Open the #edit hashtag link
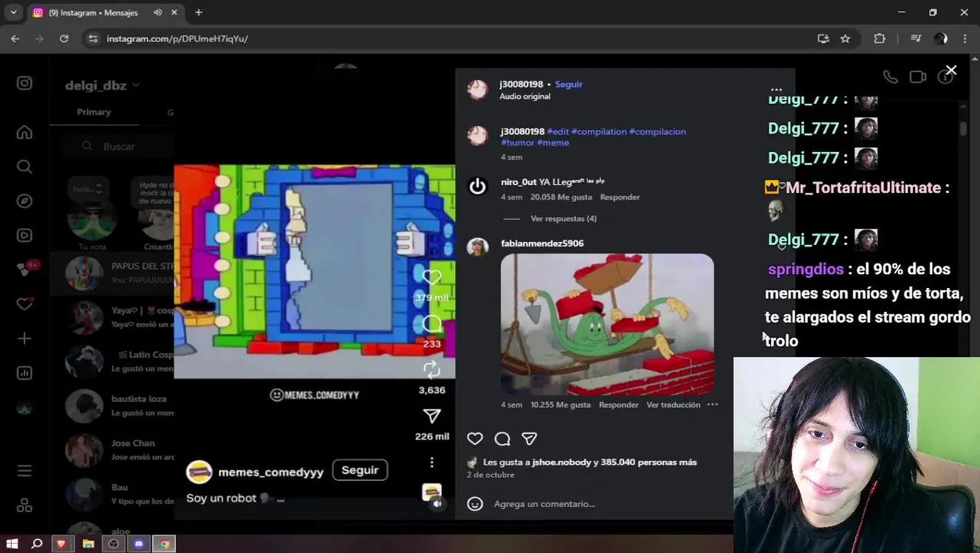 click(557, 132)
